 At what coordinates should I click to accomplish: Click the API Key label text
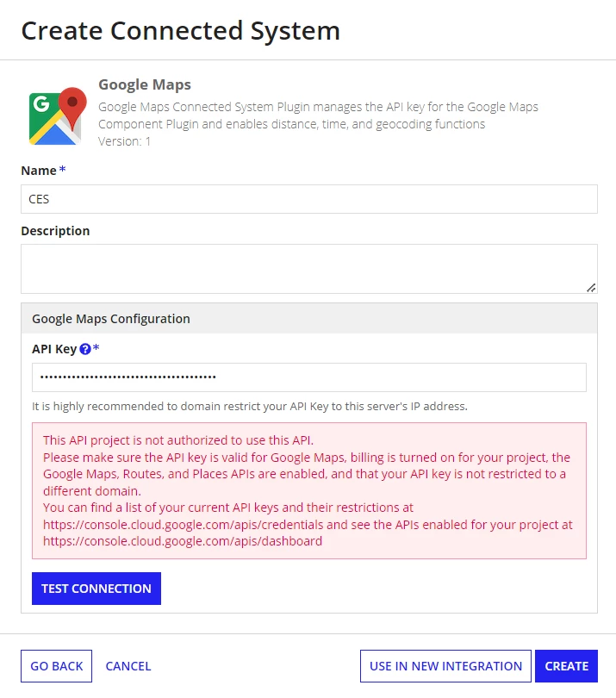pos(54,349)
